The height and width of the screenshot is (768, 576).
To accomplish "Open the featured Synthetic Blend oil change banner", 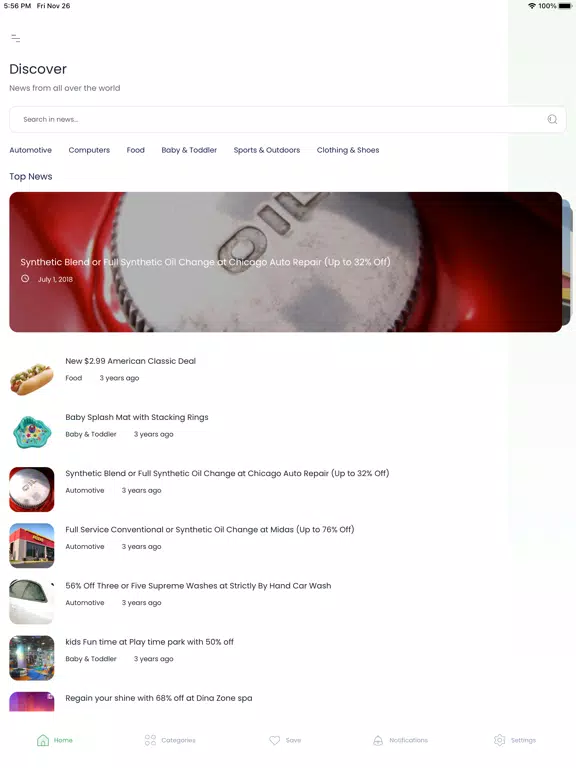I will [286, 262].
